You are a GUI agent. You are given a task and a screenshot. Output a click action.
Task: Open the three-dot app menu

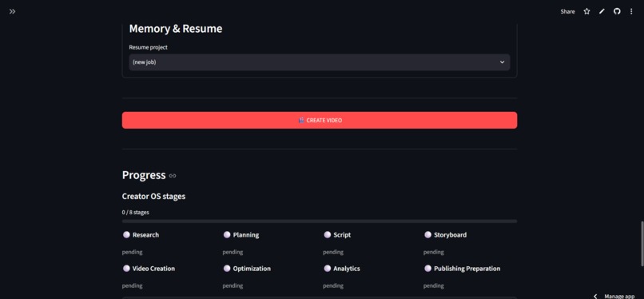(x=631, y=11)
